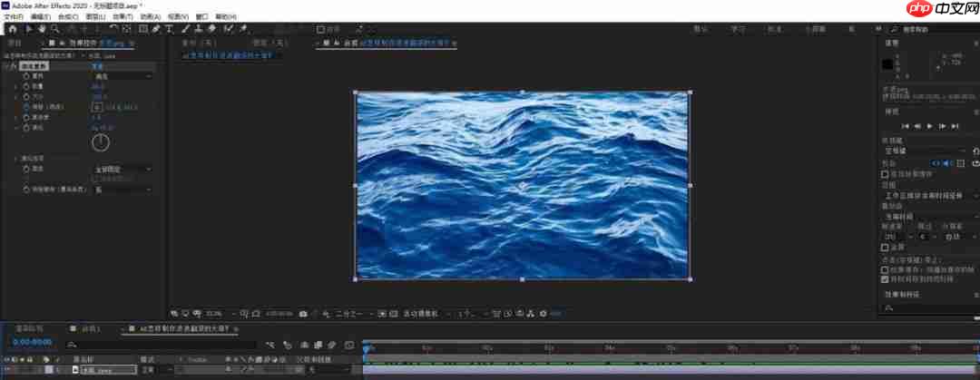Image resolution: width=980 pixels, height=380 pixels.
Task: Click the Home icon in the toolbar
Action: point(12,29)
